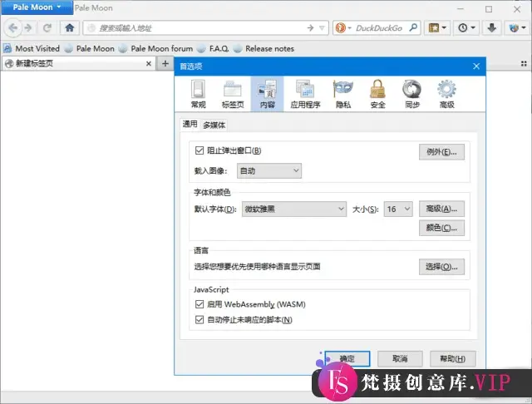
Task: Click the 选择(O)... languages button
Action: coord(441,267)
